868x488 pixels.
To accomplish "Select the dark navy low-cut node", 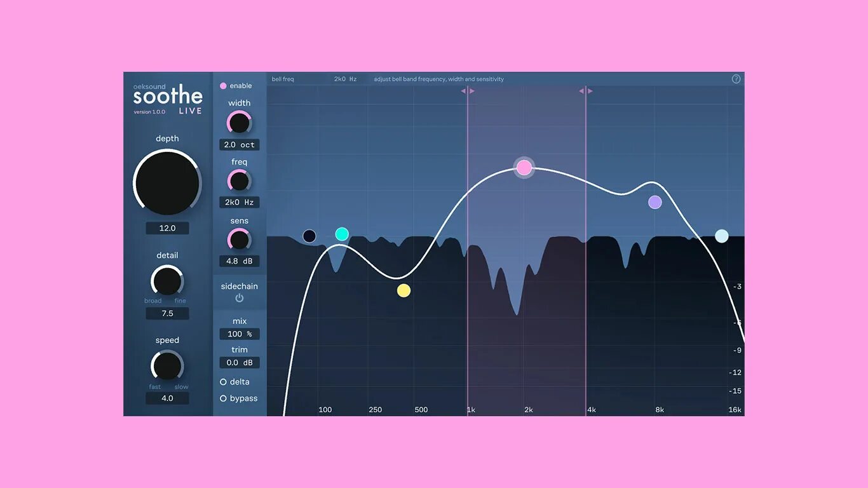I will pos(309,236).
